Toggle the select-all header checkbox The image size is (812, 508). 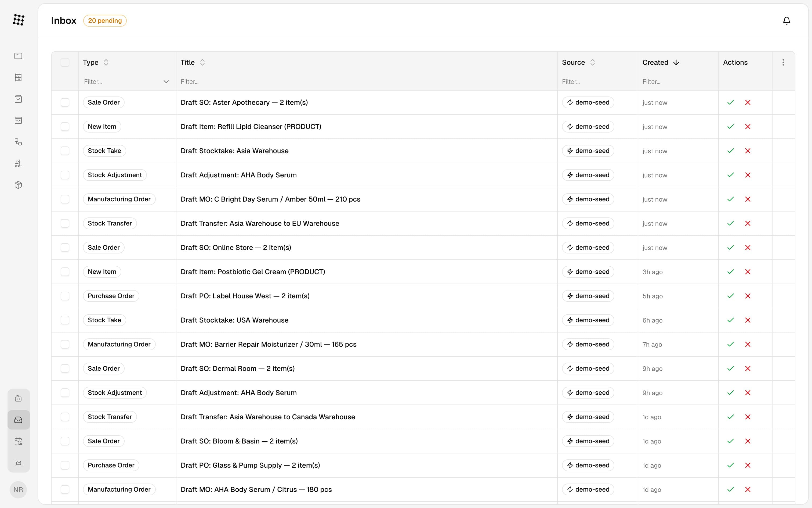pos(65,62)
